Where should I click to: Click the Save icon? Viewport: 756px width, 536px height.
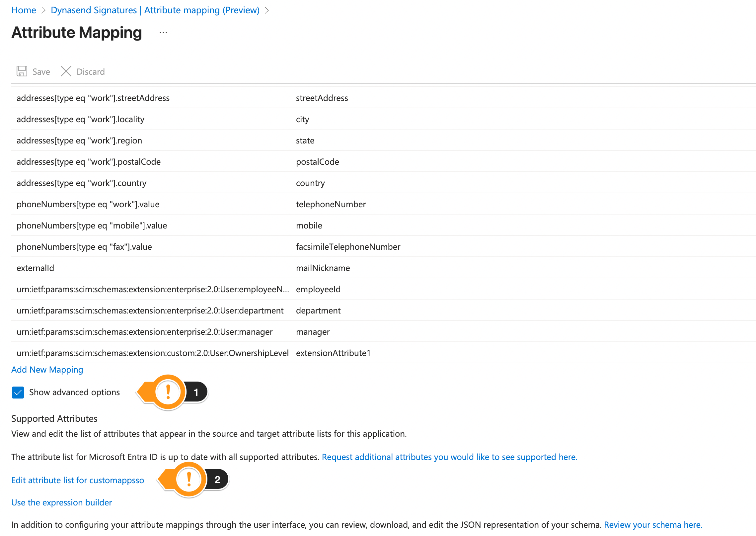coord(22,71)
